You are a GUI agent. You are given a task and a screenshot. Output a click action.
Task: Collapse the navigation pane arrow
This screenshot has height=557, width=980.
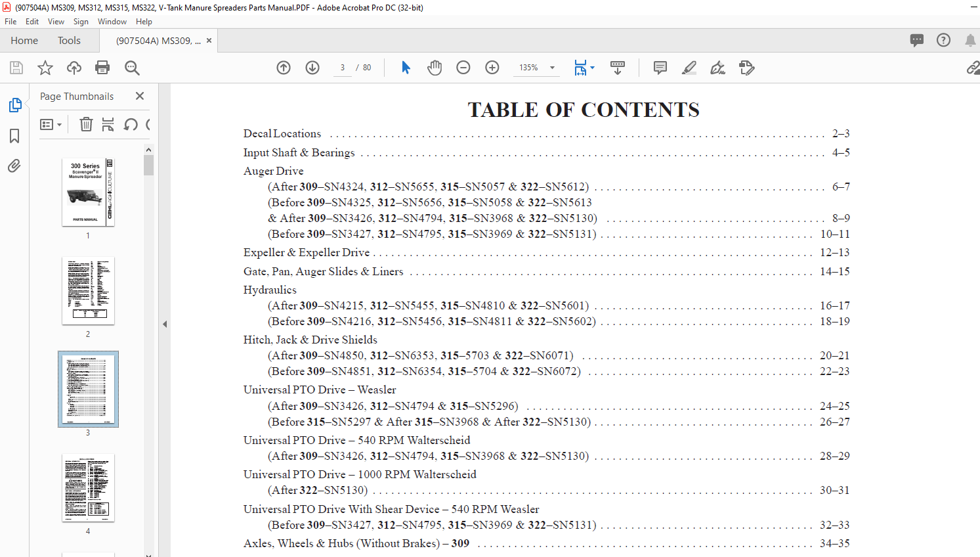[165, 324]
